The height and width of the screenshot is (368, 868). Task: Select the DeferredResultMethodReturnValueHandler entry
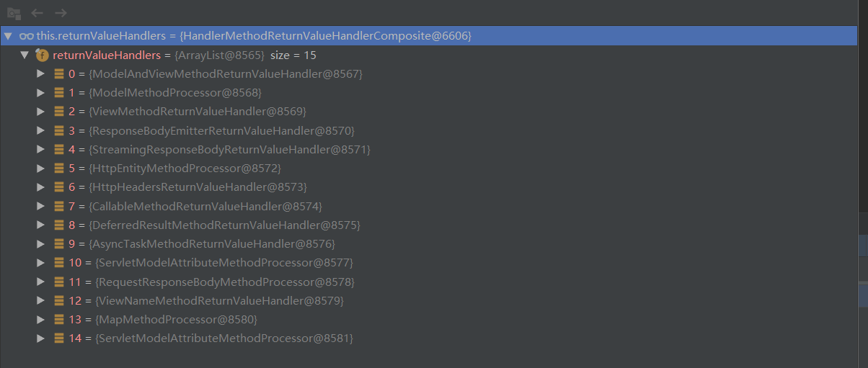[x=214, y=225]
